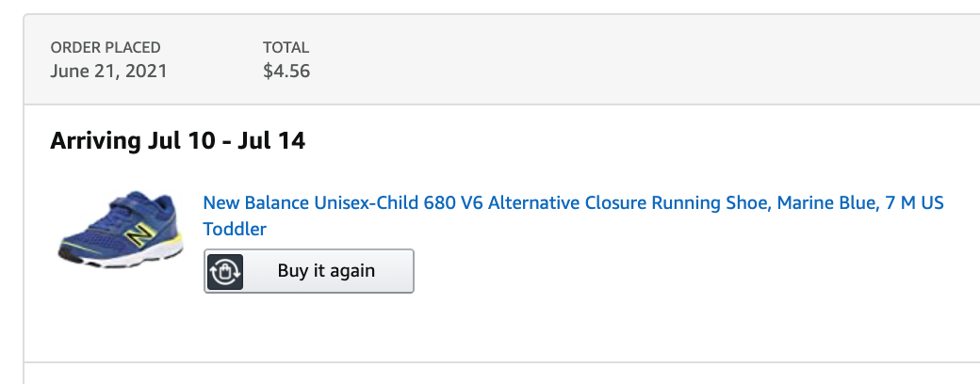Click the circular arrows on the reorder icon
Image resolution: width=980 pixels, height=384 pixels.
tap(225, 272)
